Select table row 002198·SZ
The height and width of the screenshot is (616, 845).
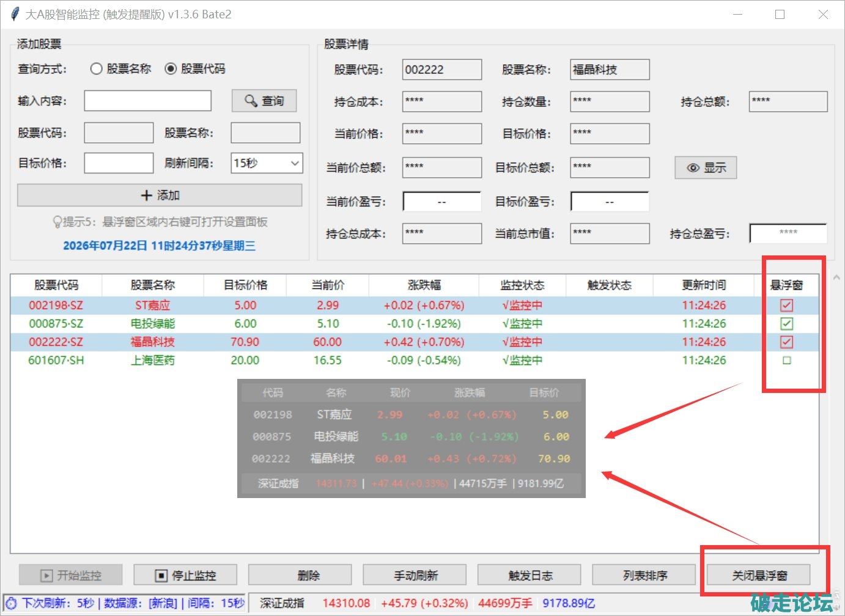[x=415, y=306]
